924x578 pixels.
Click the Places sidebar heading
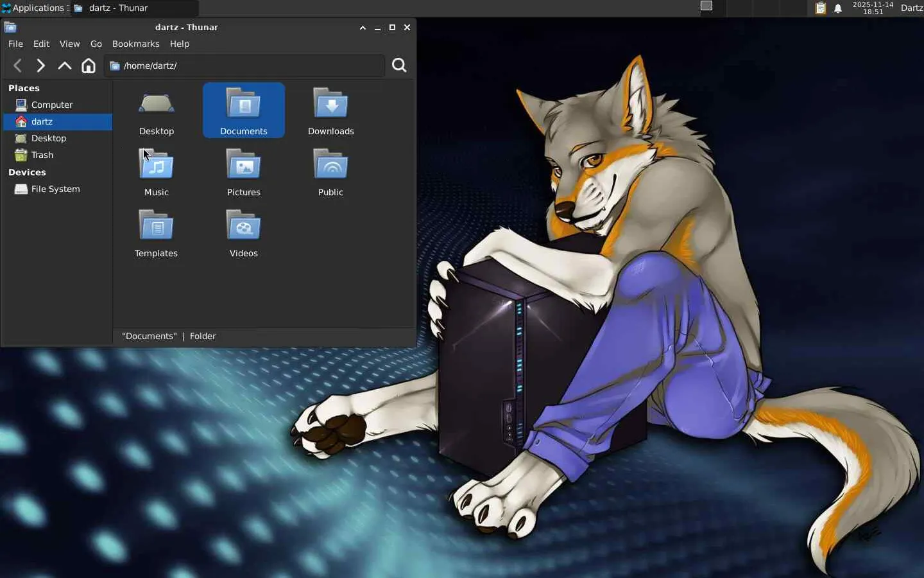[x=24, y=88]
